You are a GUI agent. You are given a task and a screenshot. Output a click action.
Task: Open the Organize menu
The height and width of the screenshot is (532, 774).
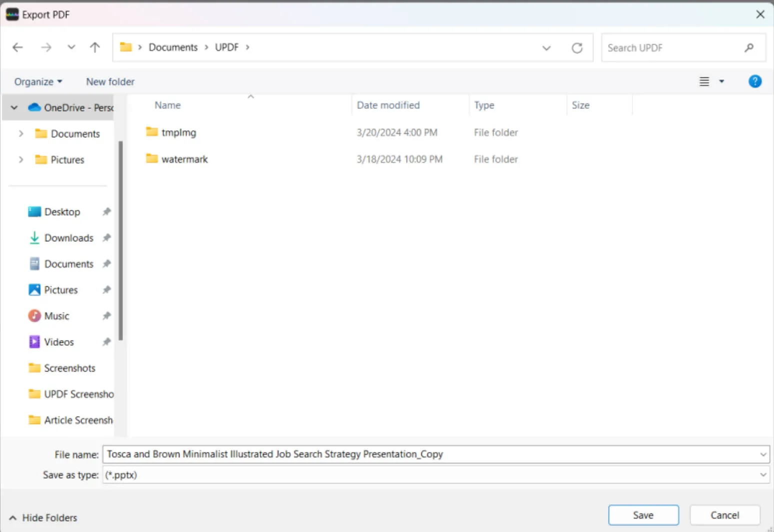click(x=38, y=82)
